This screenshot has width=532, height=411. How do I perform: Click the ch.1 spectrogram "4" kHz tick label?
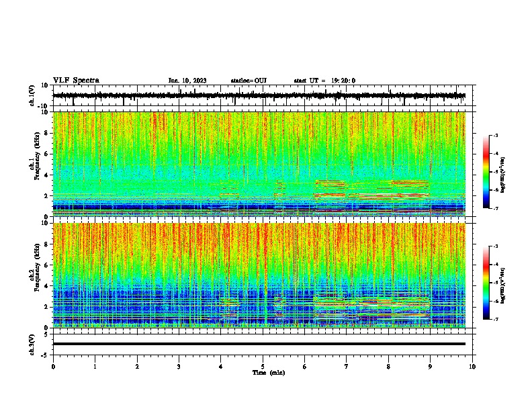click(x=46, y=175)
